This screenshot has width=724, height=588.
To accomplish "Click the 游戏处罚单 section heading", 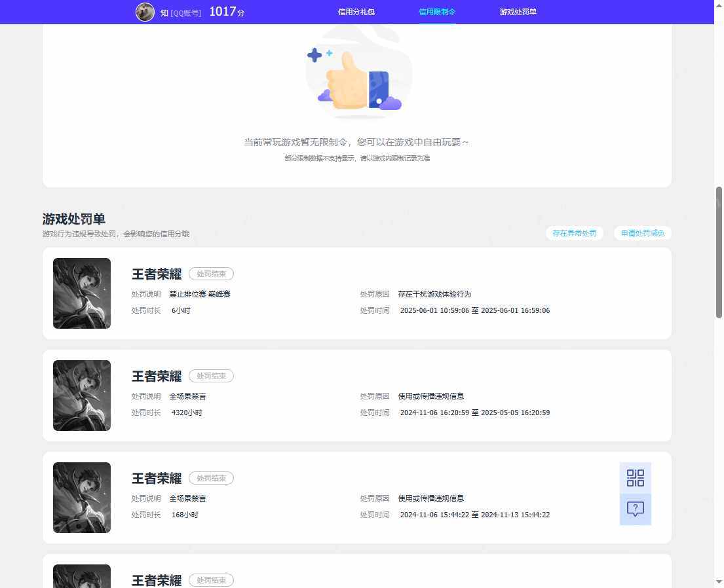I will (74, 219).
